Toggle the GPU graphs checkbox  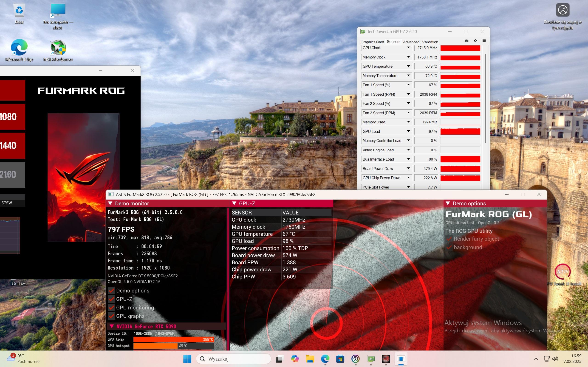112,316
